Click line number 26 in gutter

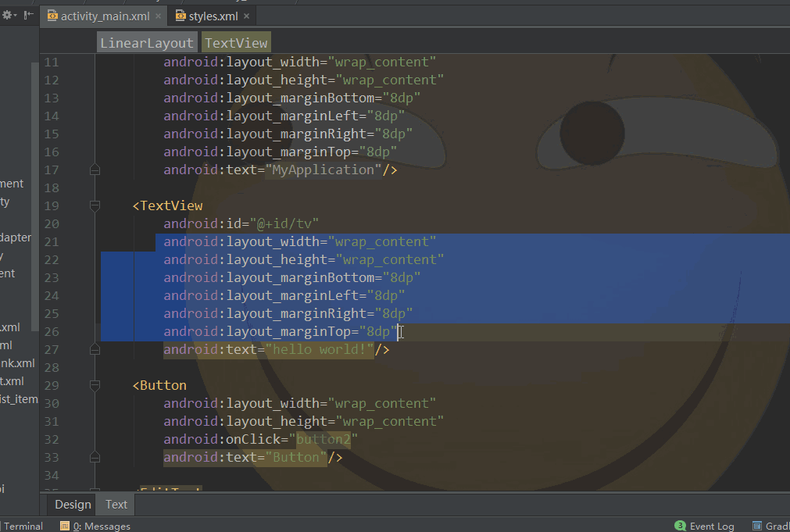pyautogui.click(x=52, y=331)
